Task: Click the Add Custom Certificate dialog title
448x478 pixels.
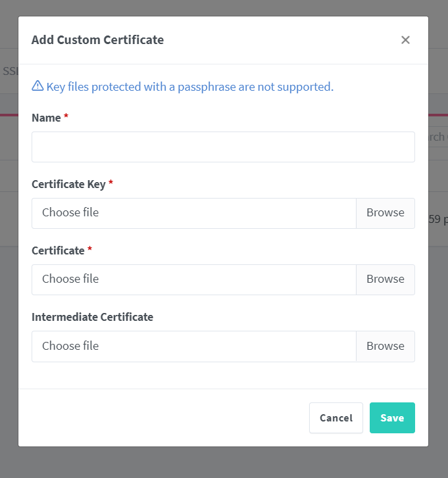Action: click(x=97, y=40)
